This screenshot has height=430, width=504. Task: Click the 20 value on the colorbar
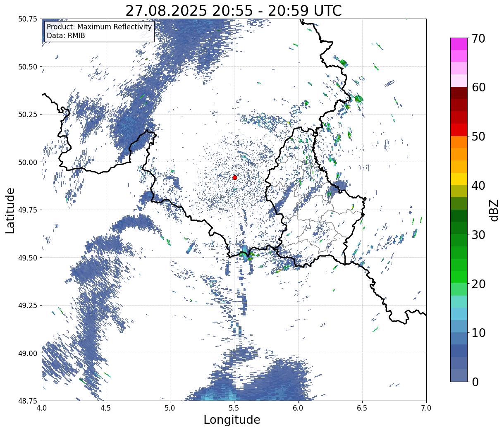click(x=478, y=284)
